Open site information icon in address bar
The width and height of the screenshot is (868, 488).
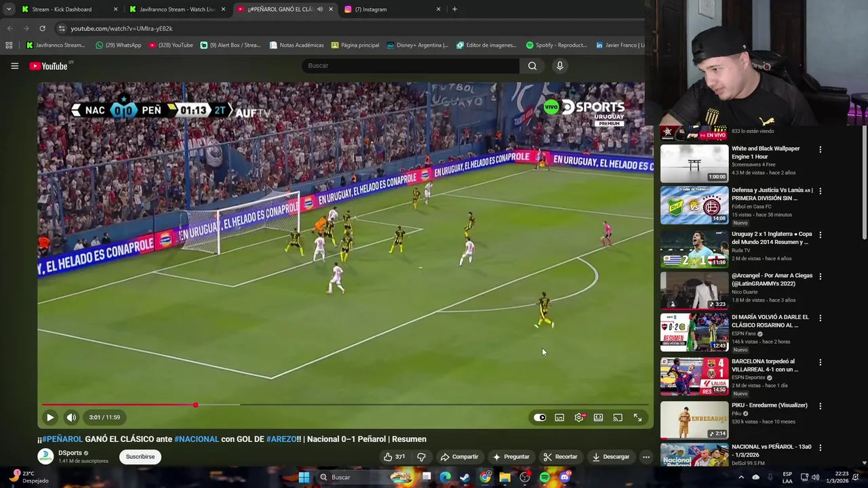point(61,28)
